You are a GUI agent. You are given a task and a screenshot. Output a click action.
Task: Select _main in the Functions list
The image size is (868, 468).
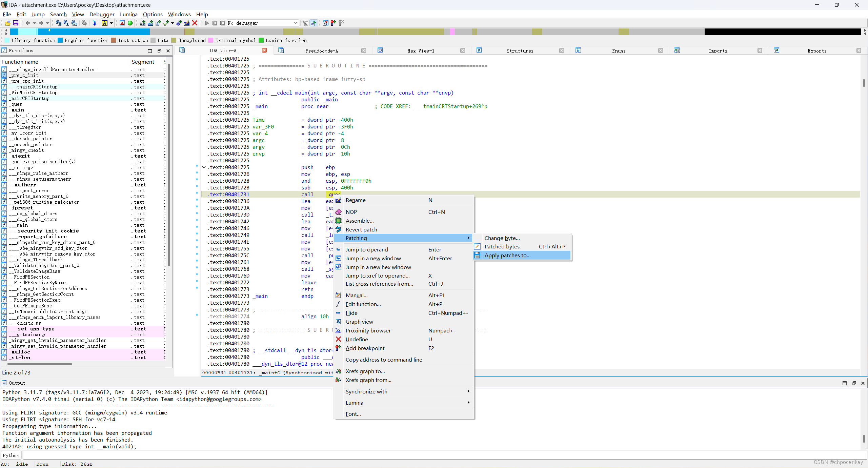18,110
